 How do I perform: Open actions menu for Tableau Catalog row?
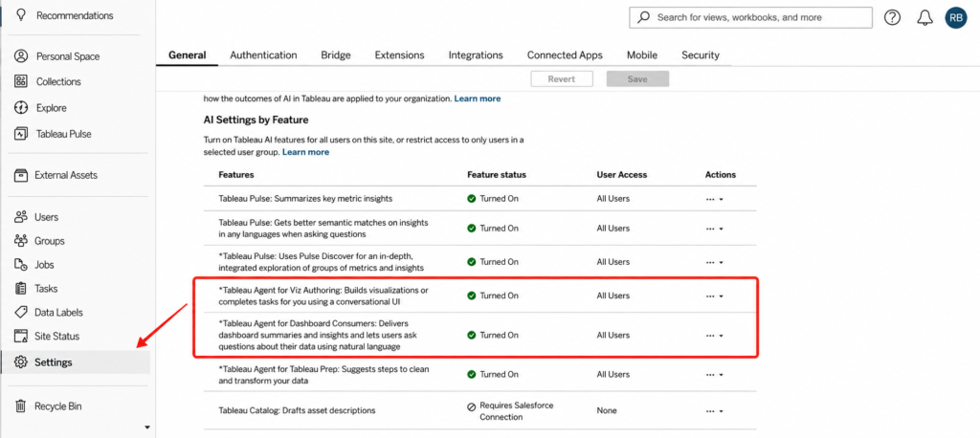click(x=714, y=410)
